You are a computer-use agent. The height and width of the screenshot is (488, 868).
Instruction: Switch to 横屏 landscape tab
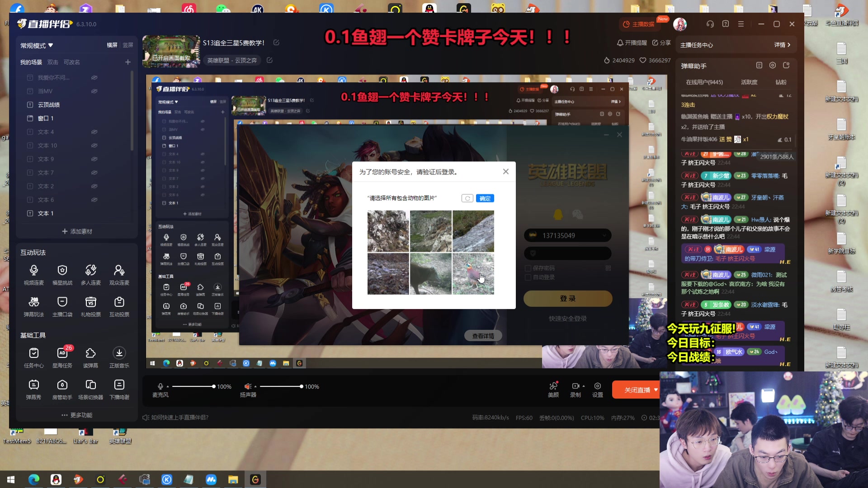click(112, 45)
